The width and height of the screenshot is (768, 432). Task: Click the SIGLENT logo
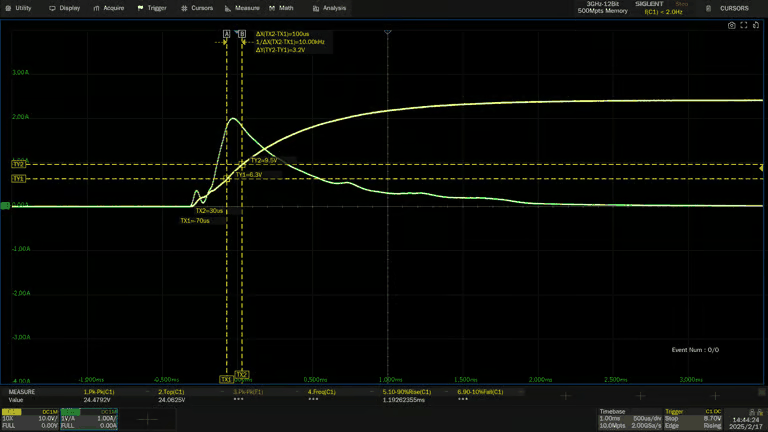click(x=649, y=4)
